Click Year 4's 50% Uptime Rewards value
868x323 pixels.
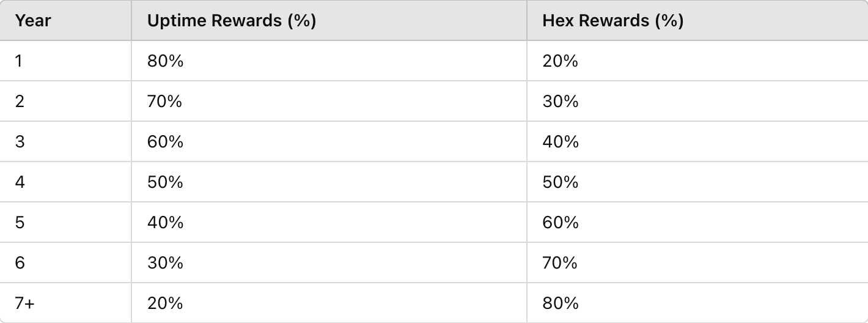(x=165, y=182)
